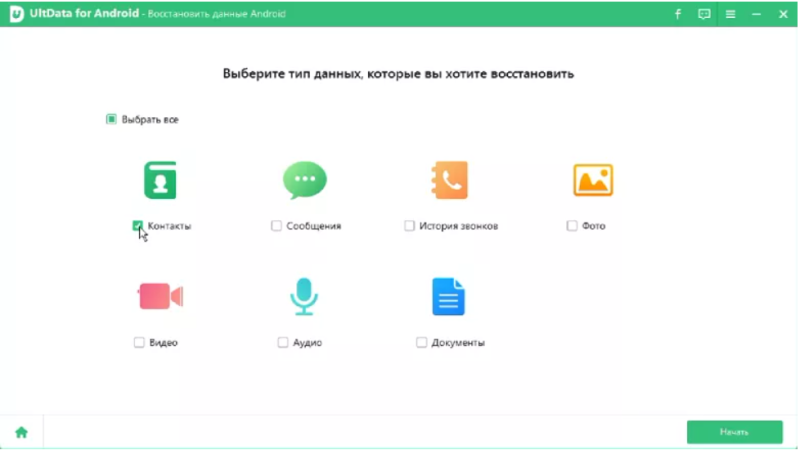Click the Audio microphone icon
This screenshot has width=800, height=450.
[x=304, y=296]
